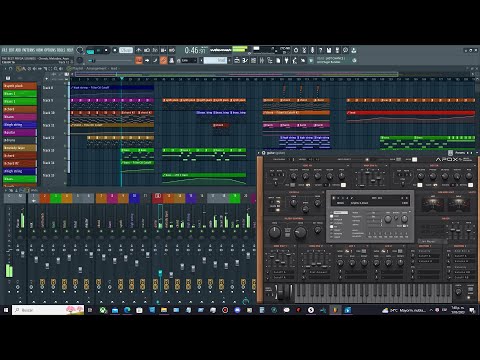Click the Track 11 label
This screenshot has width=480, height=360.
48,125
